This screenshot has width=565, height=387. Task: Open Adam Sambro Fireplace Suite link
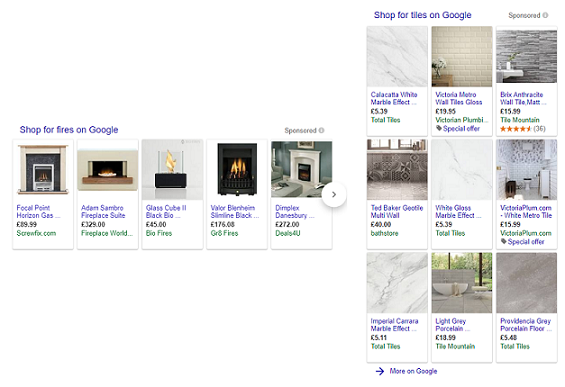click(x=103, y=212)
